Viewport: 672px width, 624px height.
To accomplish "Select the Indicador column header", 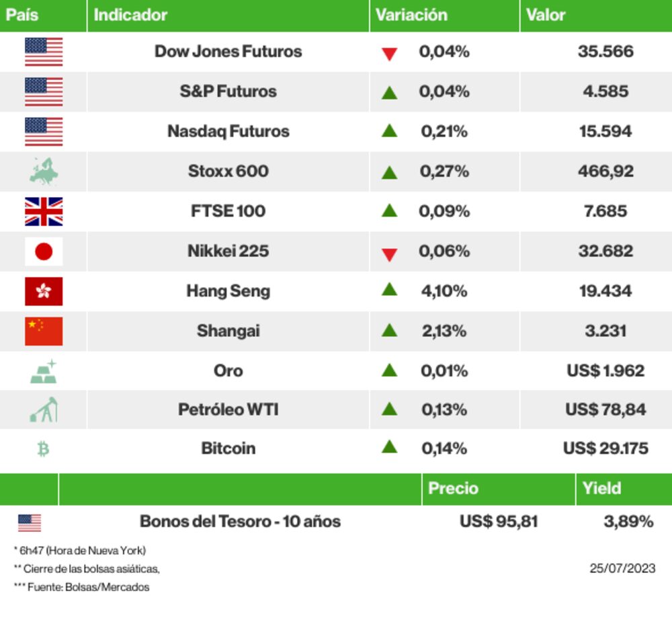I will 130,15.
